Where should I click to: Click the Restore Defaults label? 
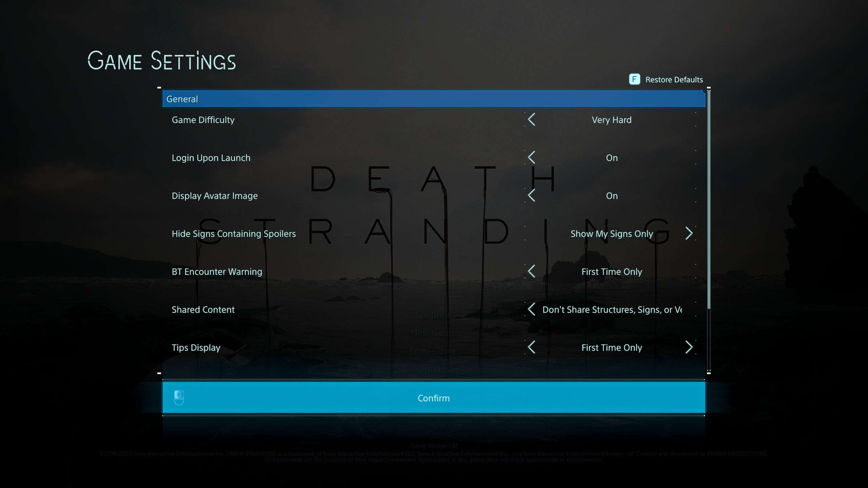(674, 80)
